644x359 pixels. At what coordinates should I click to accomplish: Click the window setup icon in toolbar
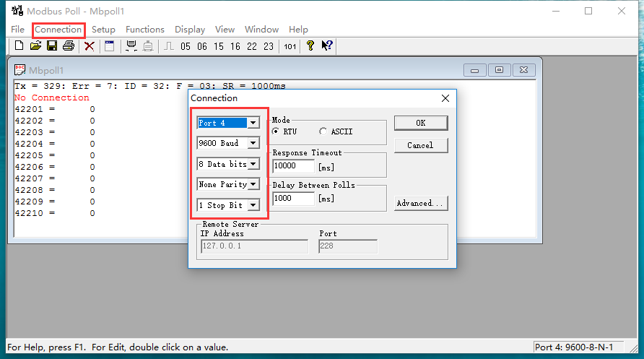coord(109,46)
